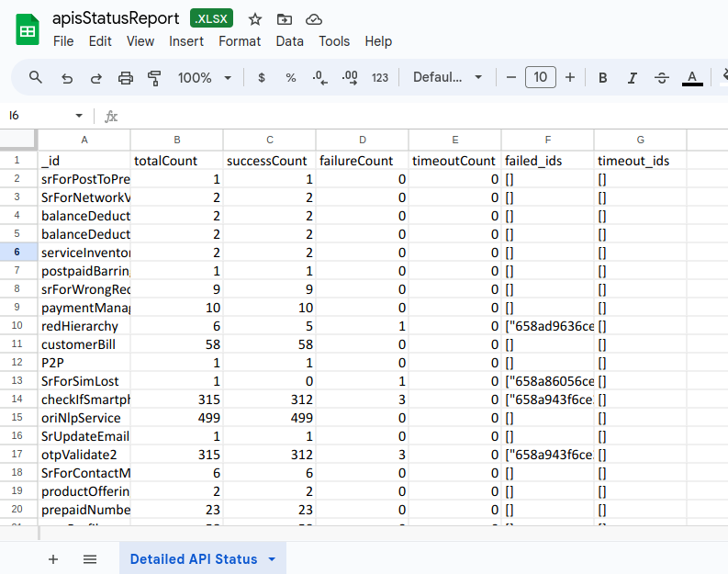This screenshot has height=574, width=728.
Task: Increase font size with plus button
Action: [570, 78]
